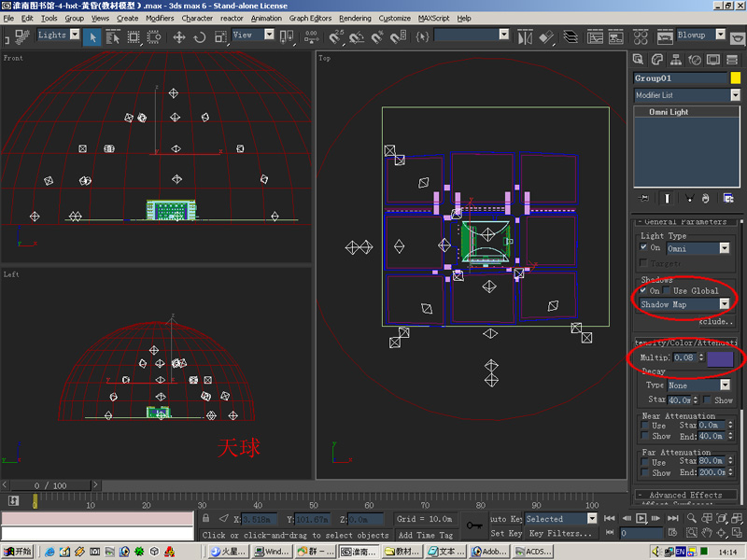Open the Rendering menu
The width and height of the screenshot is (747, 560).
(x=355, y=18)
